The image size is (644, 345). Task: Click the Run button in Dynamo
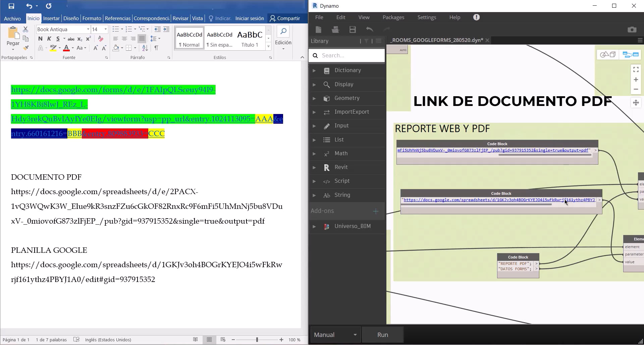(382, 334)
